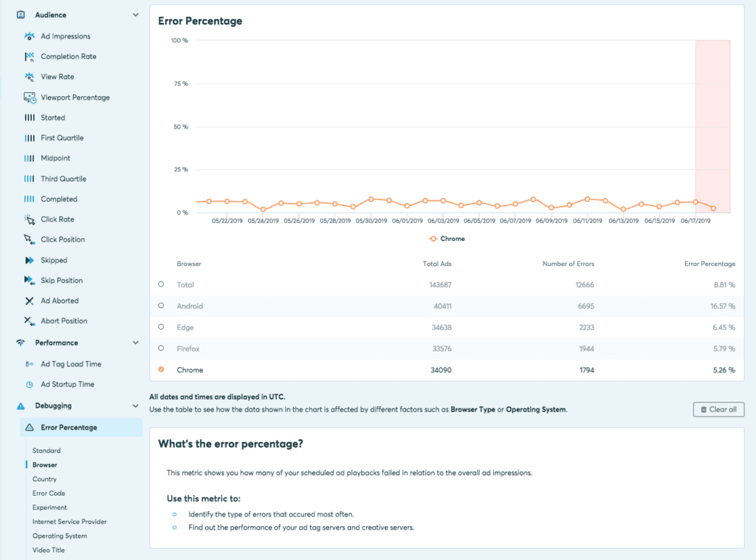Open the Standard breakdown
This screenshot has width=756, height=560.
(47, 451)
